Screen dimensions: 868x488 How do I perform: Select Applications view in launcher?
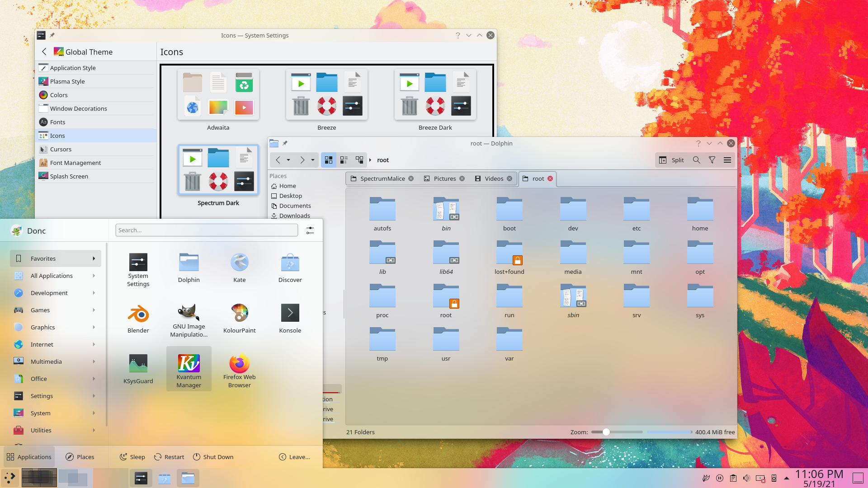29,457
